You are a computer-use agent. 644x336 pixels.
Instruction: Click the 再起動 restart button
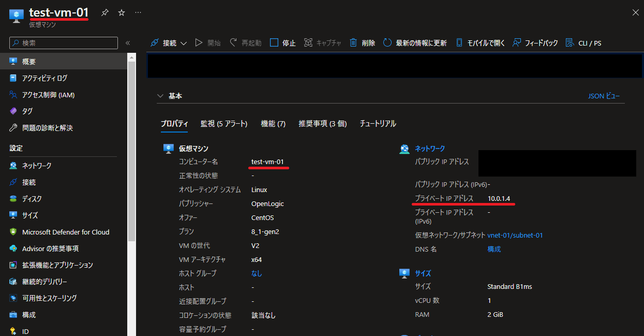tap(245, 43)
